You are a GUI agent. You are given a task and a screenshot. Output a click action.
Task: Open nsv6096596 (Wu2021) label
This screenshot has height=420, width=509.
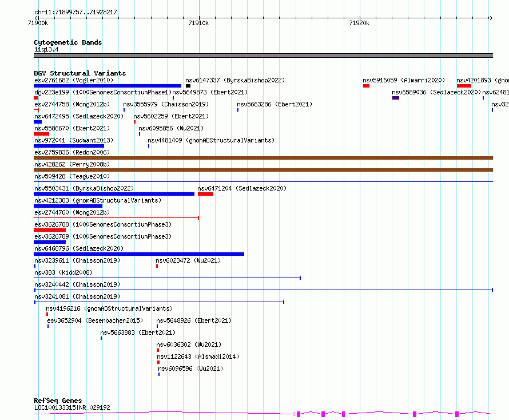(x=190, y=369)
